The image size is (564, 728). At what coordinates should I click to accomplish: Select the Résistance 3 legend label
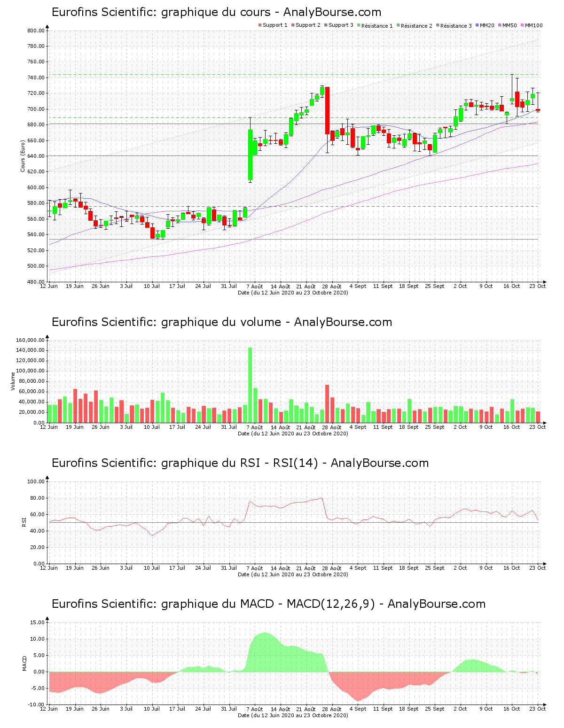456,26
